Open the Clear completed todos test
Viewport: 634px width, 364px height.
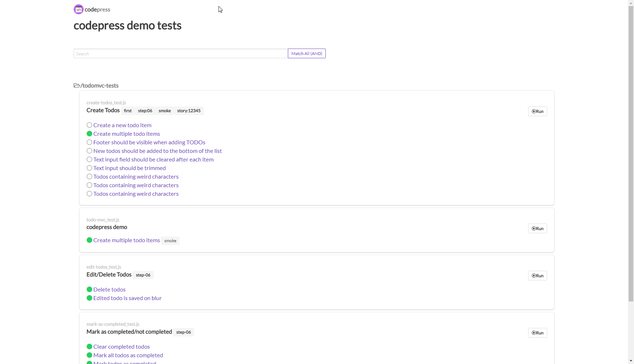[122, 346]
